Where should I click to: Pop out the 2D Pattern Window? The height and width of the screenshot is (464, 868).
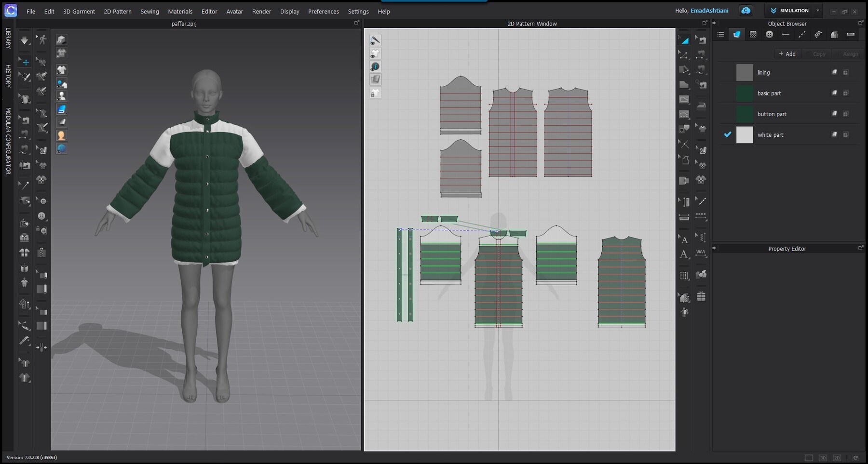point(705,22)
